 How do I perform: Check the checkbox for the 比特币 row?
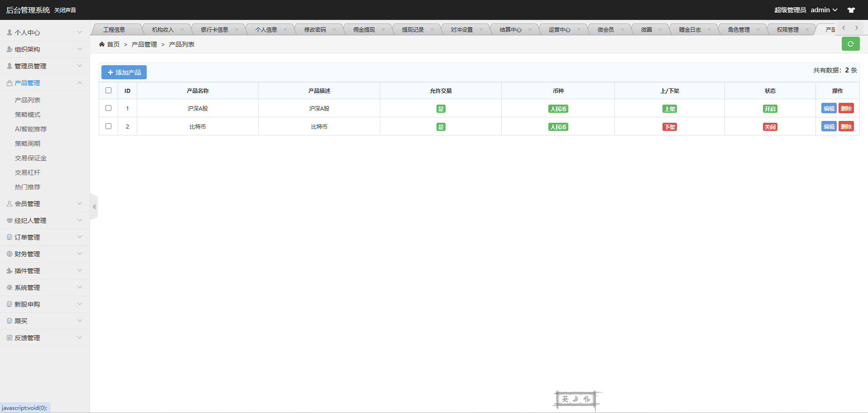pos(108,126)
